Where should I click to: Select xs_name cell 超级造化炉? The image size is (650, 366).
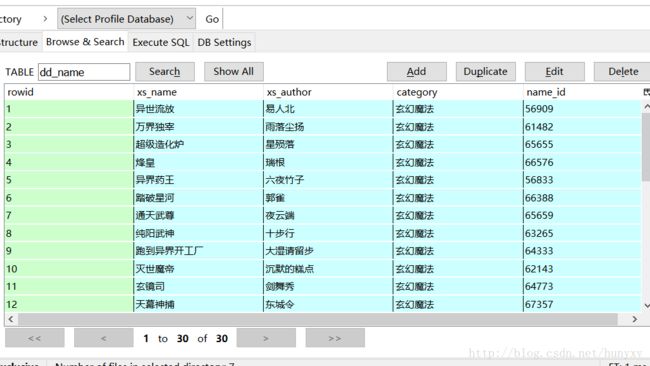click(x=198, y=145)
